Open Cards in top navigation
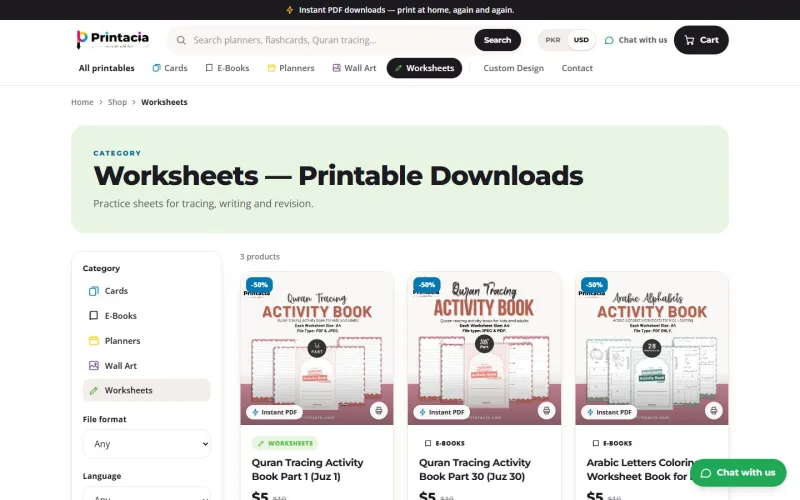This screenshot has width=800, height=500. pyautogui.click(x=170, y=68)
